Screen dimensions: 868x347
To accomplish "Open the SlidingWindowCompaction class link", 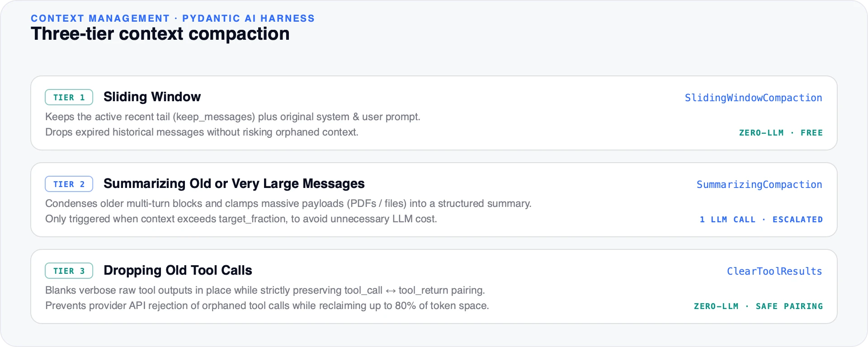I will coord(753,98).
